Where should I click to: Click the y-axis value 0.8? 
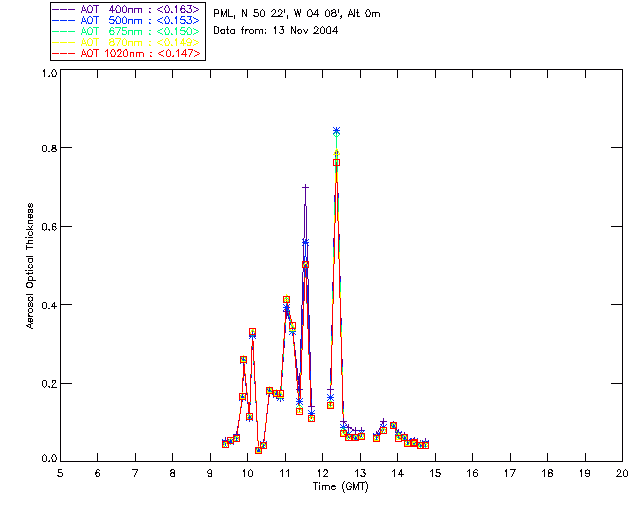click(49, 148)
